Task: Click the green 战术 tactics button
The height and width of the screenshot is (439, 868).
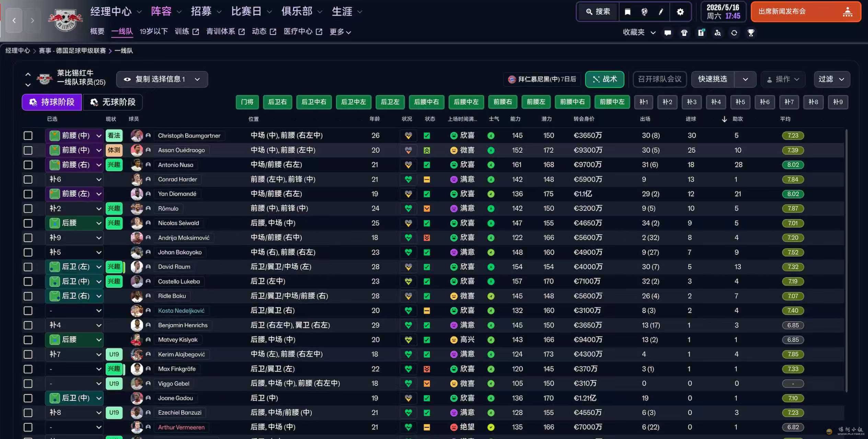Action: pyautogui.click(x=604, y=79)
